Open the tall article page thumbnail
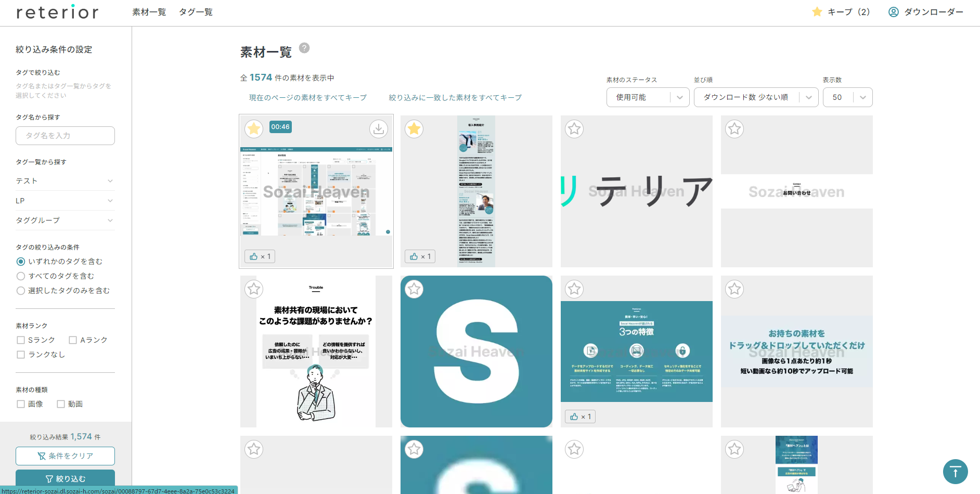Screen dimensions: 980x494 point(476,191)
